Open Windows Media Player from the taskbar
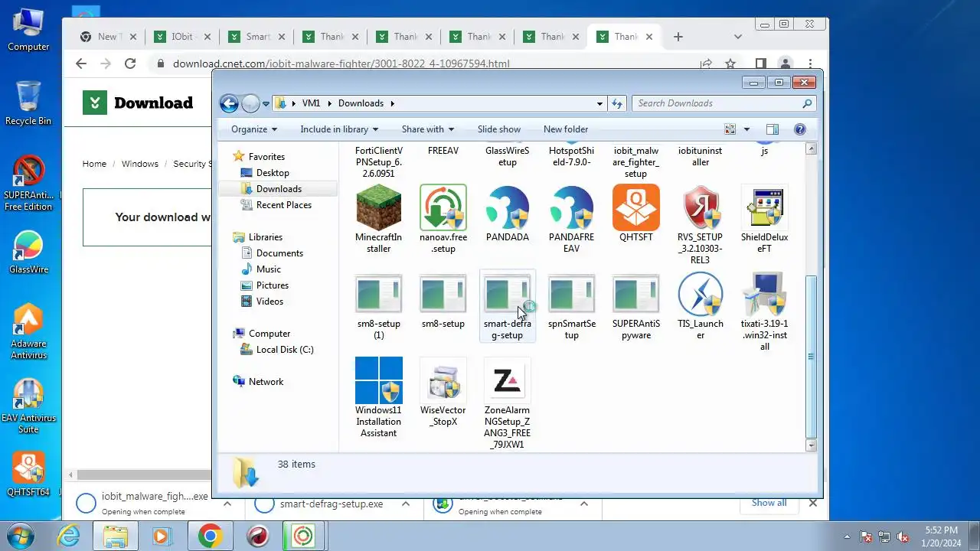 point(161,536)
